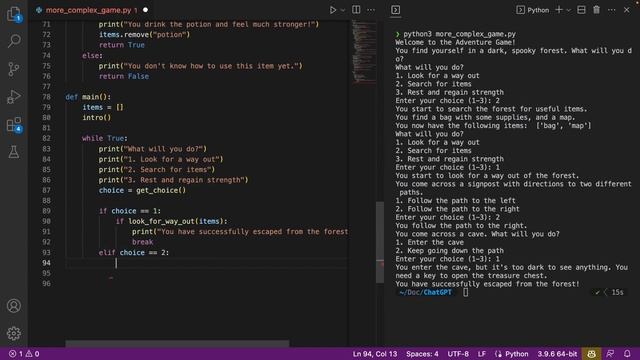Select the Python terminal profile label
Screen dimensions: 640x360
click(533, 10)
